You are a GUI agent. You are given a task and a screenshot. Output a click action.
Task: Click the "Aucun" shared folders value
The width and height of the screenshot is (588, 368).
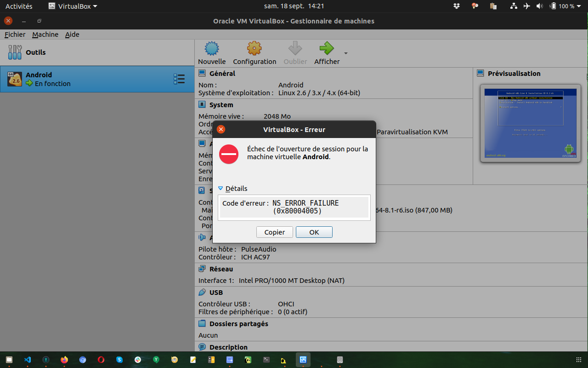point(208,335)
